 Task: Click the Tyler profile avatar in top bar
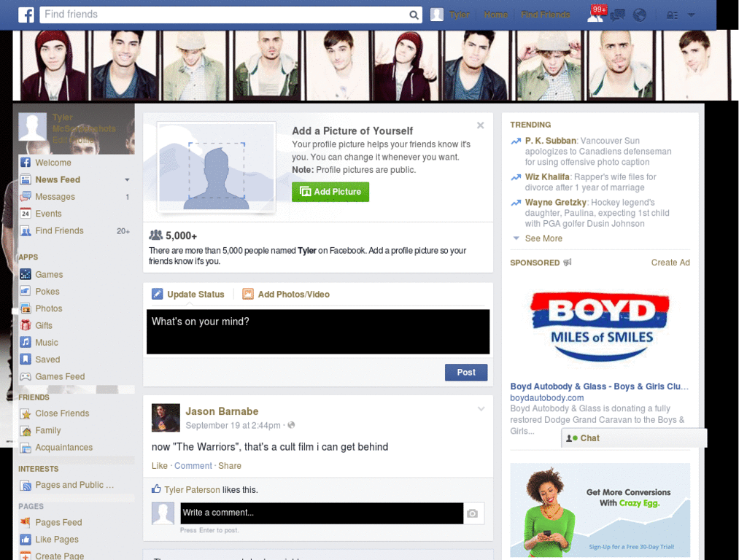pyautogui.click(x=437, y=15)
